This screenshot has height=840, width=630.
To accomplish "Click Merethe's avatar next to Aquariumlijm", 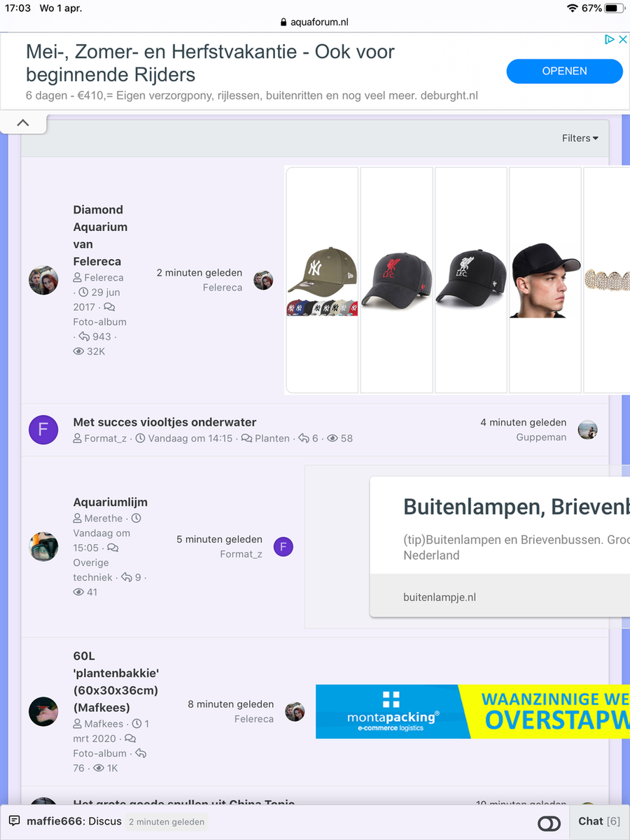I will point(43,547).
